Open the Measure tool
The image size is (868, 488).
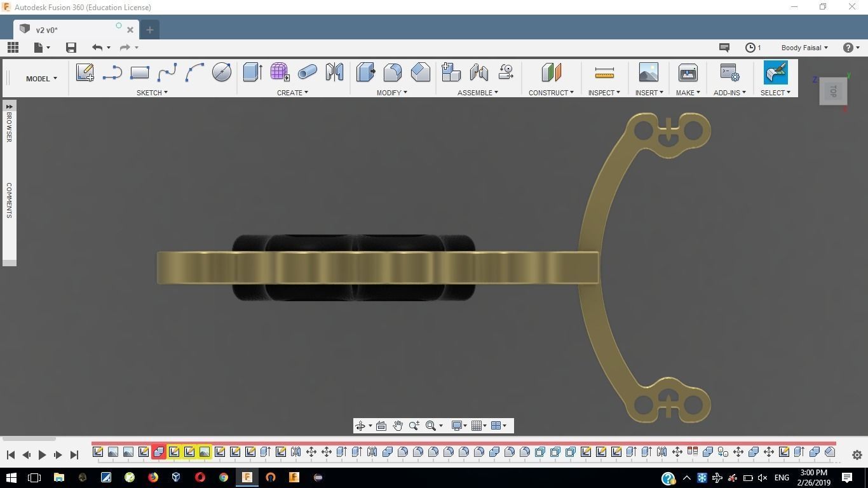click(x=604, y=72)
